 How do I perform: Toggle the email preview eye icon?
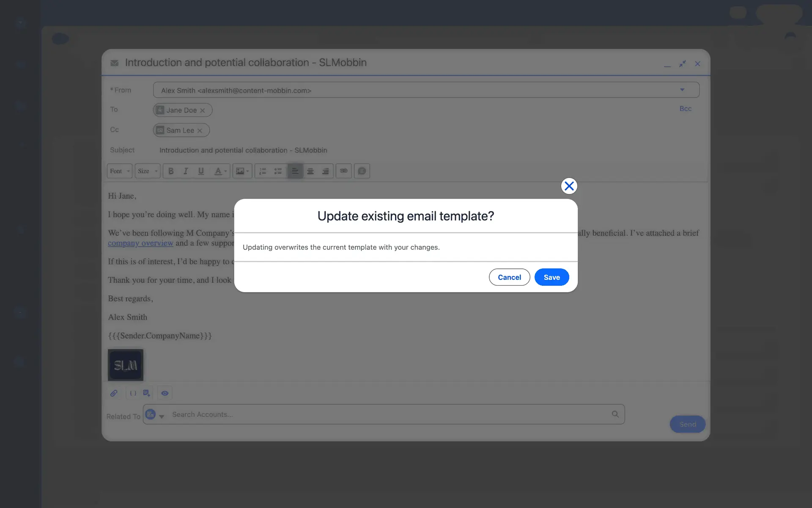(165, 393)
